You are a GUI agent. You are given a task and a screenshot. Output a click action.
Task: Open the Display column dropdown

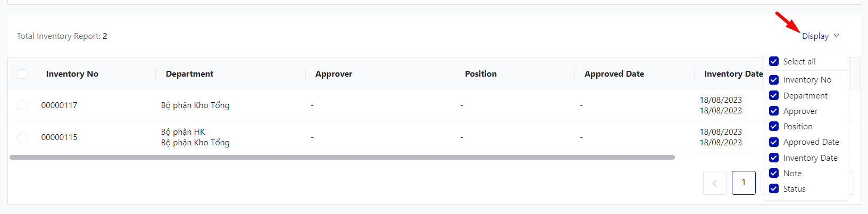click(x=815, y=36)
